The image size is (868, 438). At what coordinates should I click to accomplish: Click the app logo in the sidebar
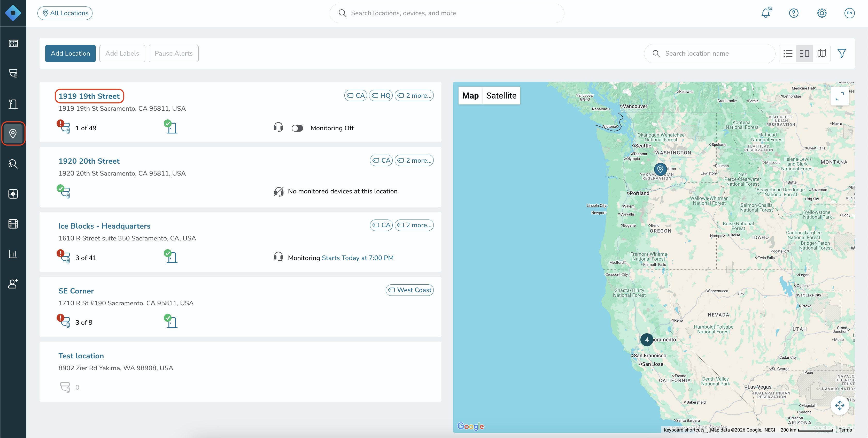coord(13,13)
